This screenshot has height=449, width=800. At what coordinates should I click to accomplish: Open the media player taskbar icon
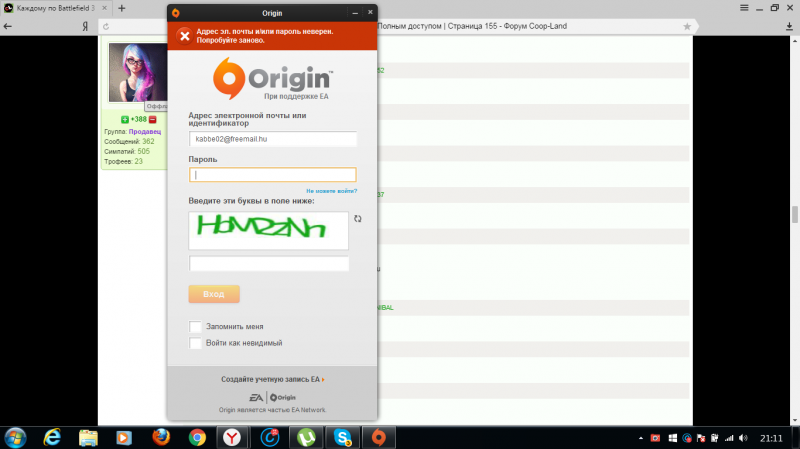point(123,438)
